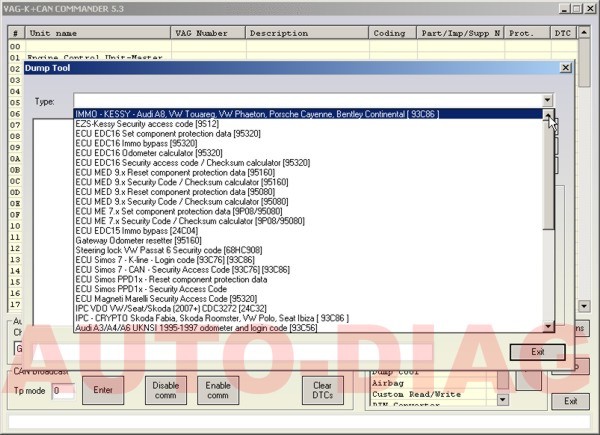The image size is (600, 435).
Task: Click the VAG Number column header
Action: click(208, 33)
